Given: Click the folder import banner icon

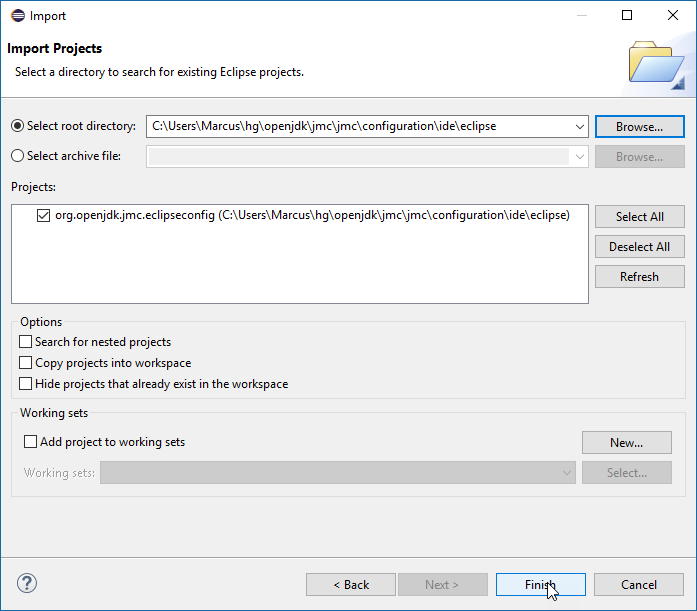Looking at the screenshot, I should 657,64.
